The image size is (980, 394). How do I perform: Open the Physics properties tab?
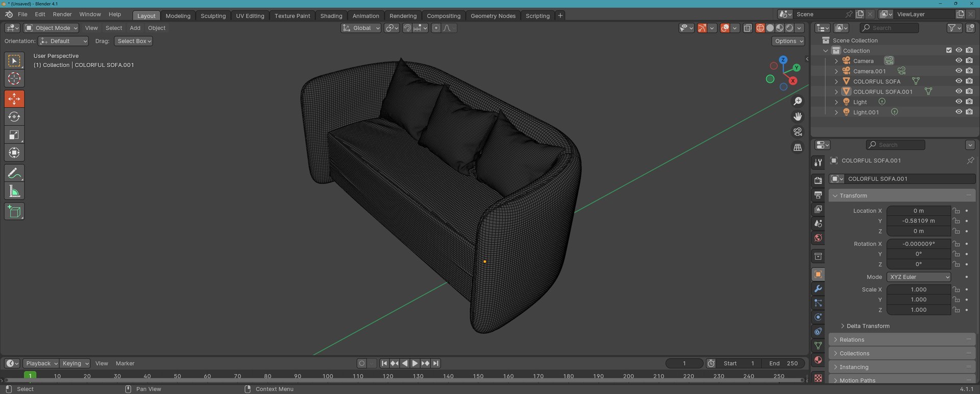[x=818, y=317]
